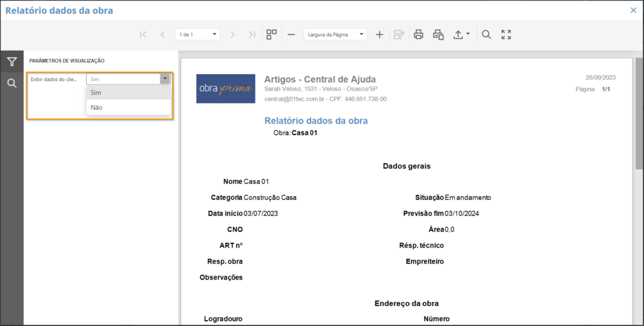Click the Obra Prima logo in report
644x326 pixels.
(x=226, y=89)
